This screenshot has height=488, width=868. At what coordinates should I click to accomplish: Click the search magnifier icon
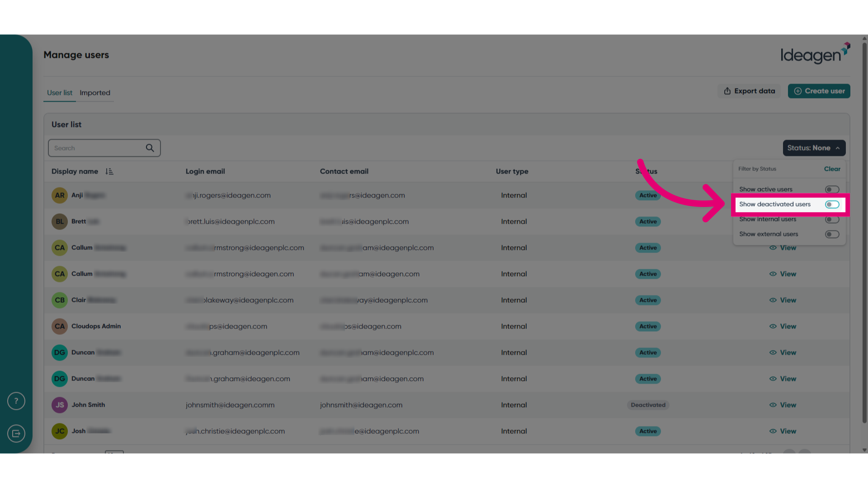(150, 148)
